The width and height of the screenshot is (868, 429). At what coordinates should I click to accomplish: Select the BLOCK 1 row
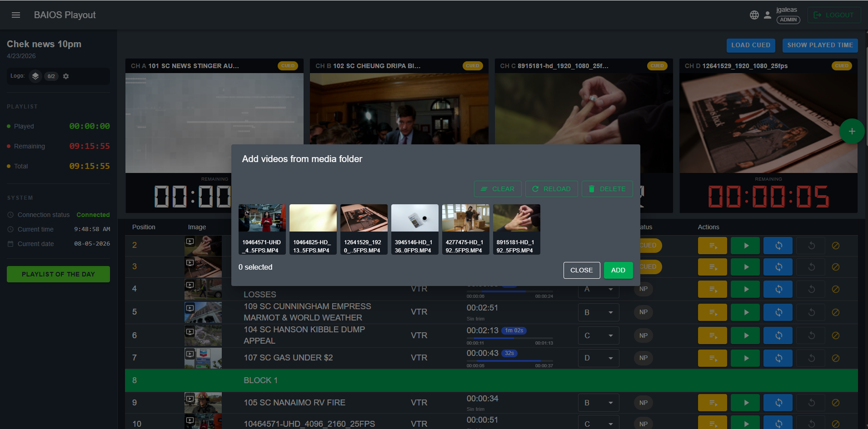click(x=491, y=380)
